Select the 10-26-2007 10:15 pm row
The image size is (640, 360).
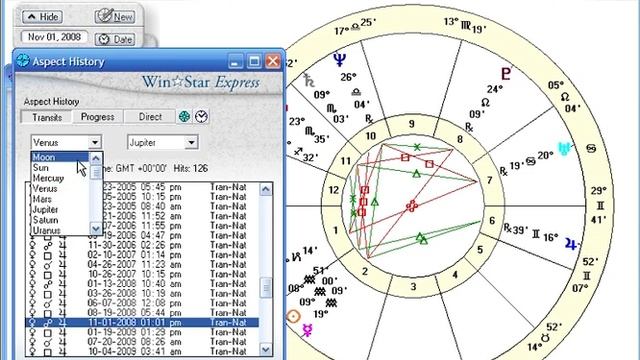pos(142,274)
